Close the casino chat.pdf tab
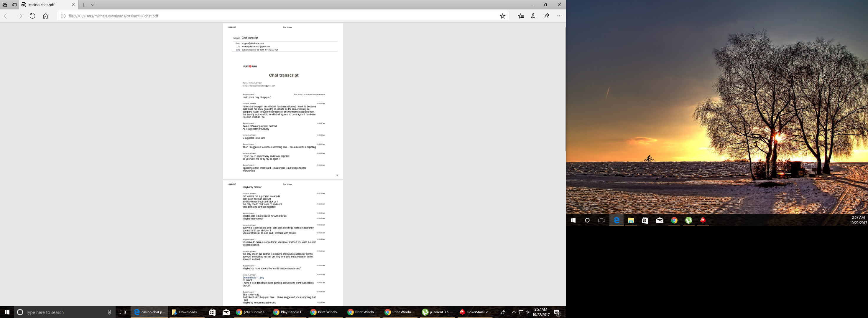The width and height of the screenshot is (868, 318). point(73,5)
